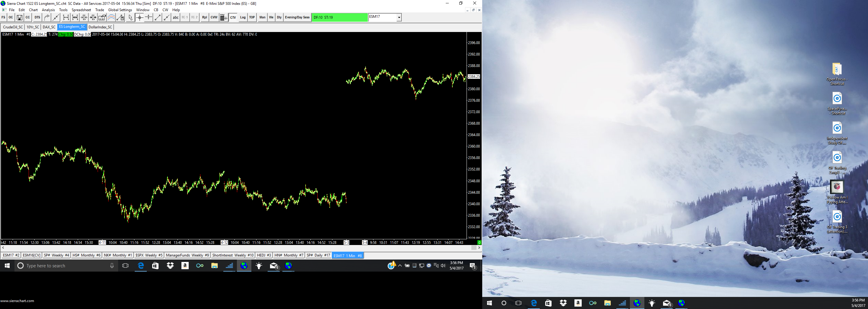Screen dimensions: 868x309
Task: Click the horizontal scrollbar thumb under the chart
Action: 474,248
